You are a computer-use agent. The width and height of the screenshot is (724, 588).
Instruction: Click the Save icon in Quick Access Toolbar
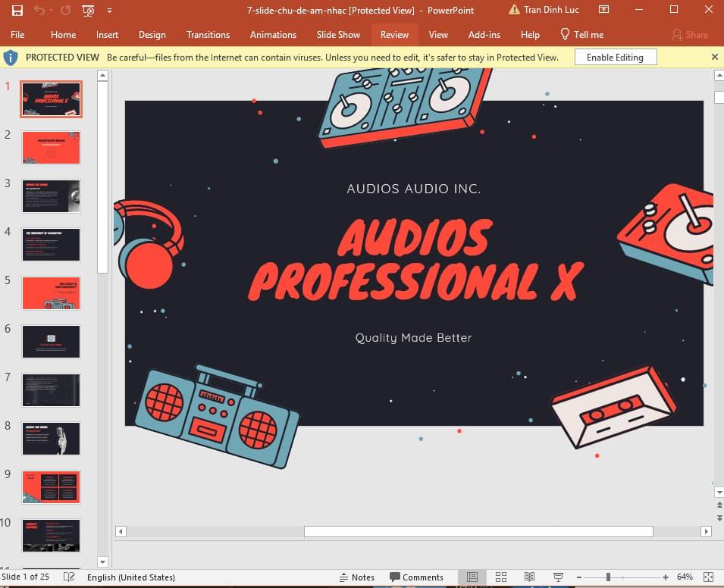pos(17,10)
